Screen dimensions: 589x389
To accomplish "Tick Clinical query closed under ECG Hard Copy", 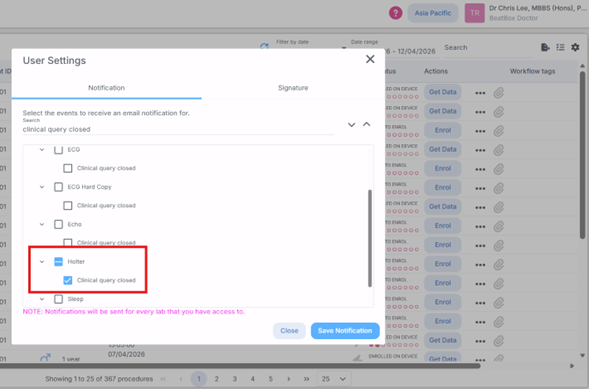I will pyautogui.click(x=68, y=205).
